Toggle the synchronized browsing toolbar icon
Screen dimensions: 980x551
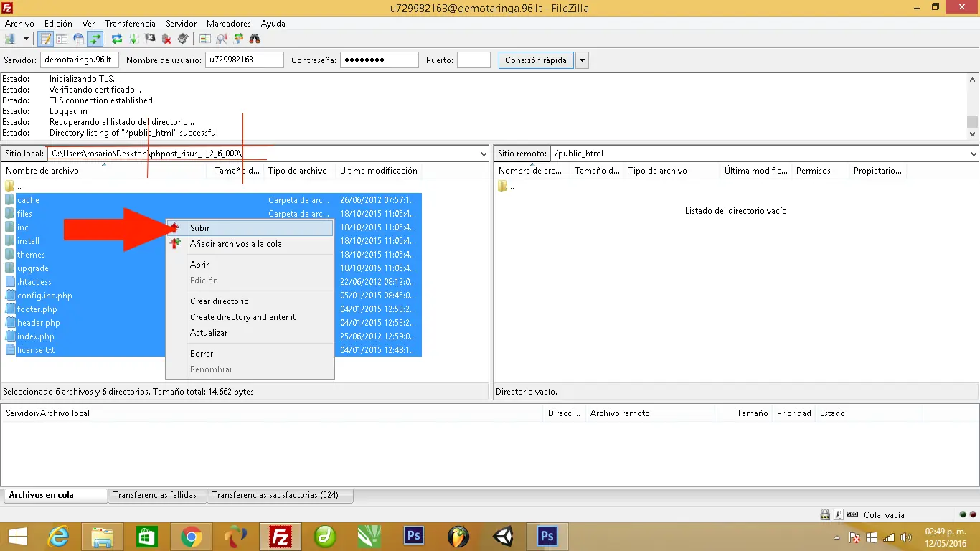pyautogui.click(x=238, y=39)
